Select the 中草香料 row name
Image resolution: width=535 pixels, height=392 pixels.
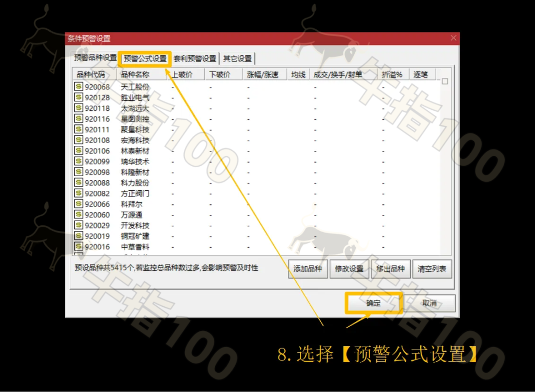(135, 247)
